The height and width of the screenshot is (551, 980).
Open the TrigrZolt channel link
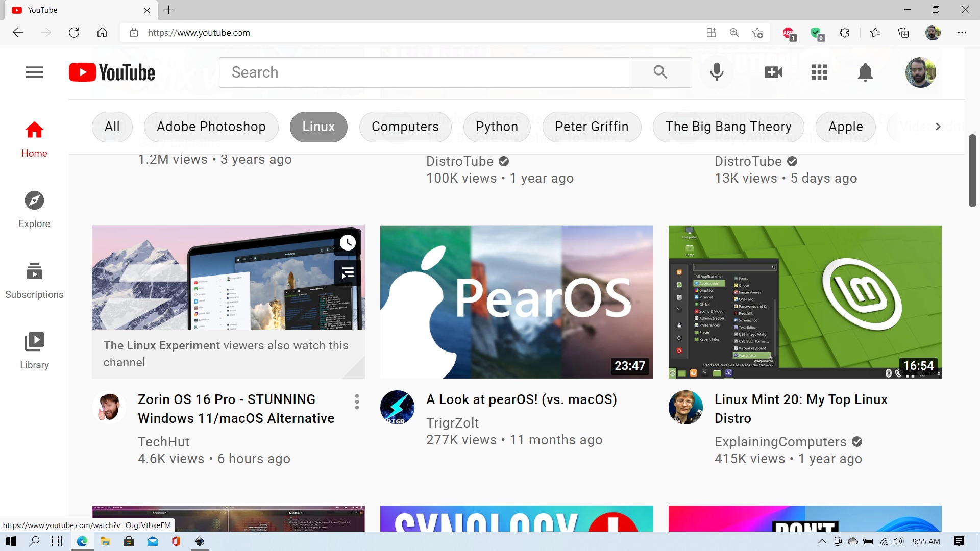coord(452,423)
